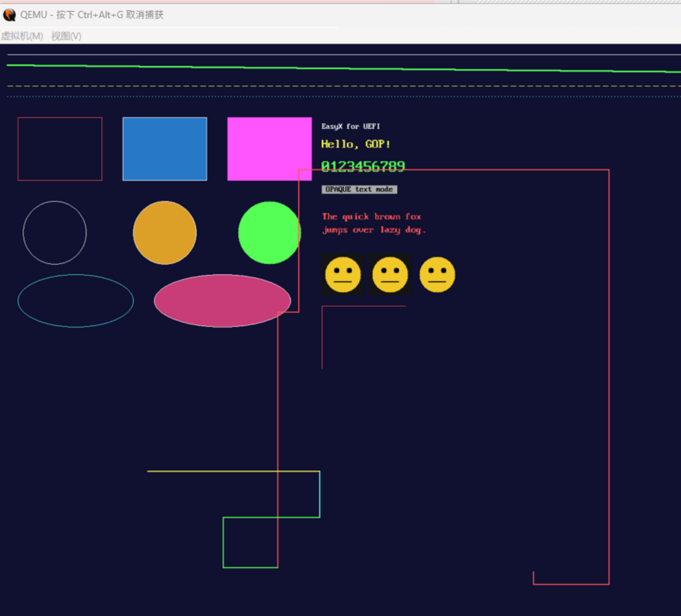
Task: Open the 视图(V) menu
Action: (66, 36)
